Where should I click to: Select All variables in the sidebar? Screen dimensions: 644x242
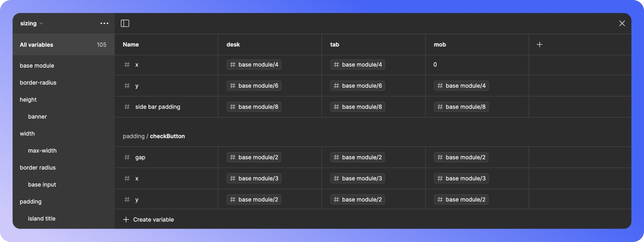tap(63, 45)
